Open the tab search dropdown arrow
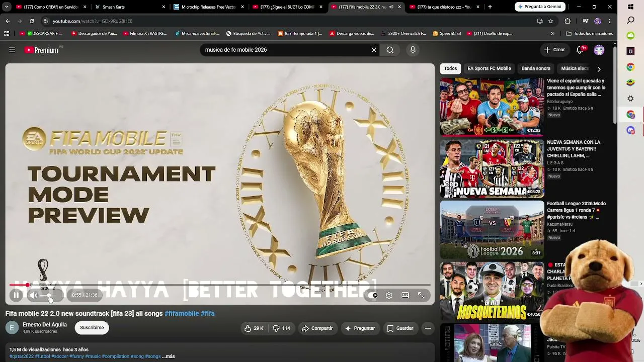The height and width of the screenshot is (362, 644). tap(7, 7)
